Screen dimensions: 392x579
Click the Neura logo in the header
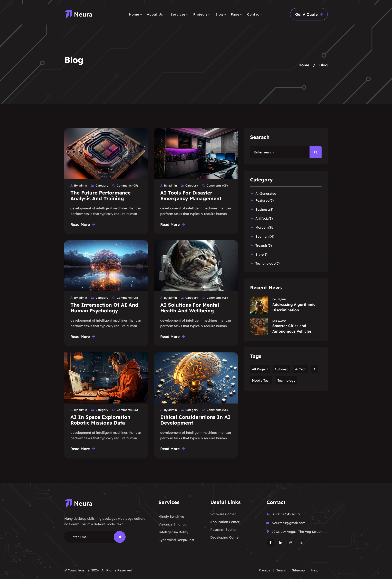pyautogui.click(x=78, y=14)
